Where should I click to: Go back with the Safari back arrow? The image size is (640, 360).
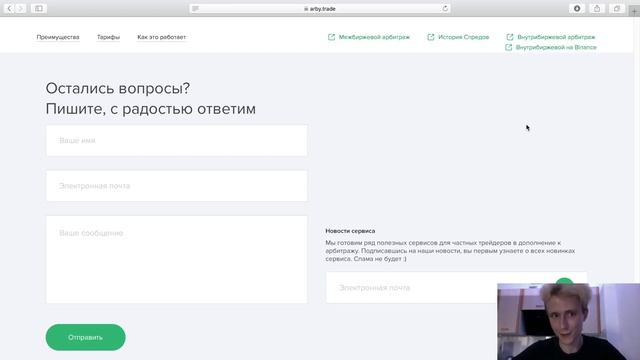pyautogui.click(x=9, y=8)
